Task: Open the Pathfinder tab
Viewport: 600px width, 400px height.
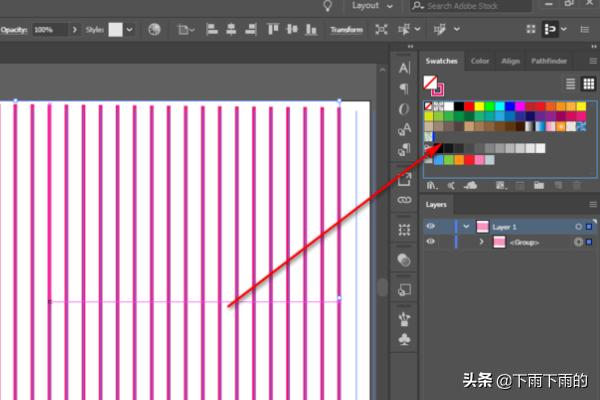Action: tap(548, 61)
